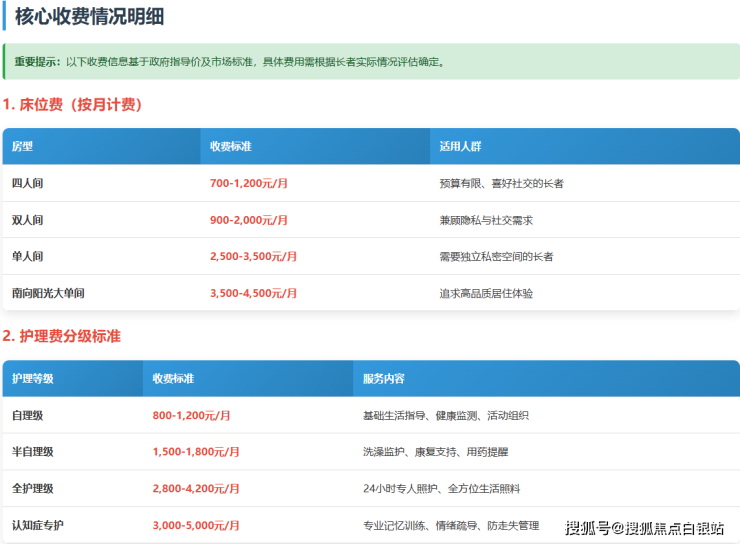Select the 1,500-1,800元/月 price for 半自理级
Viewport: 740px width, 544px height.
pos(196,452)
